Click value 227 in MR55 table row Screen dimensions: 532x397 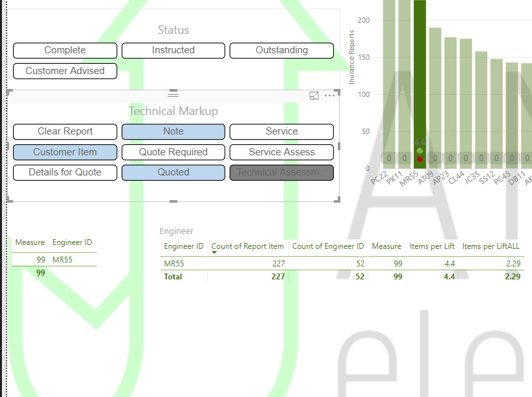point(279,264)
